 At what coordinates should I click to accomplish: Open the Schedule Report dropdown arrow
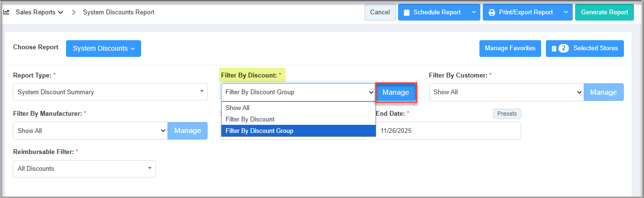coord(474,12)
